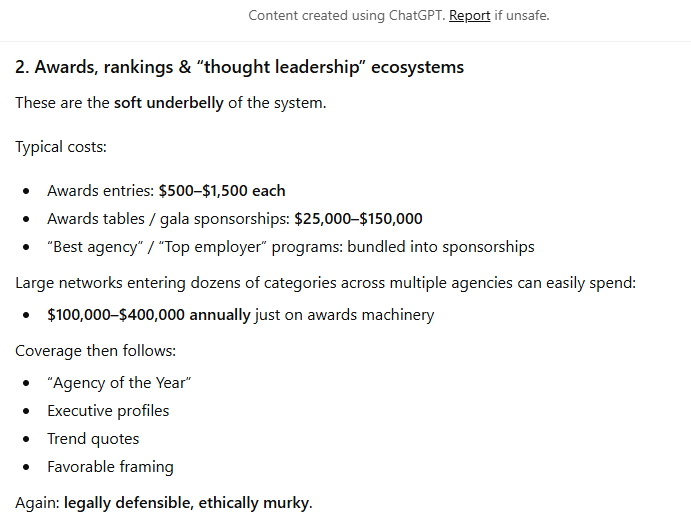Click the "Content created using ChatGPT" notice
Viewport: 691px width, 532px height.
pos(346,16)
